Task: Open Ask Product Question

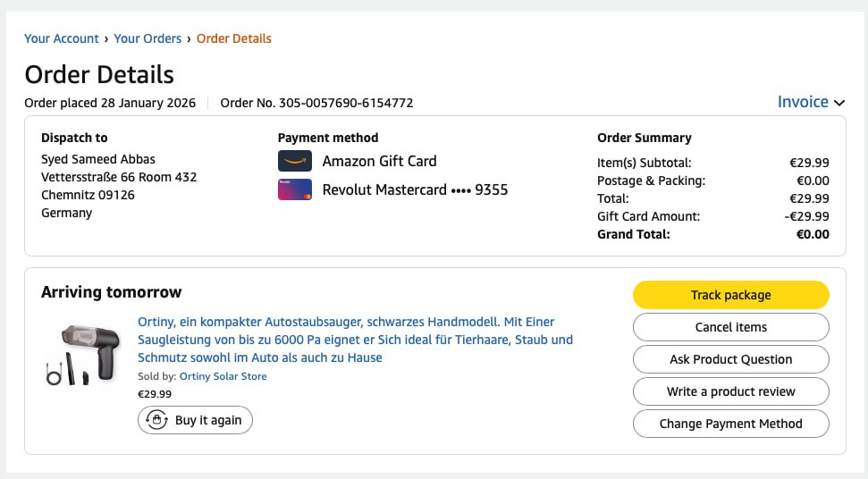Action: [730, 359]
